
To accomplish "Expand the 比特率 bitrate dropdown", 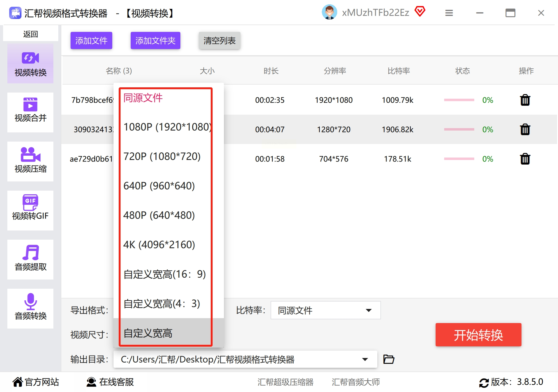I will [325, 310].
